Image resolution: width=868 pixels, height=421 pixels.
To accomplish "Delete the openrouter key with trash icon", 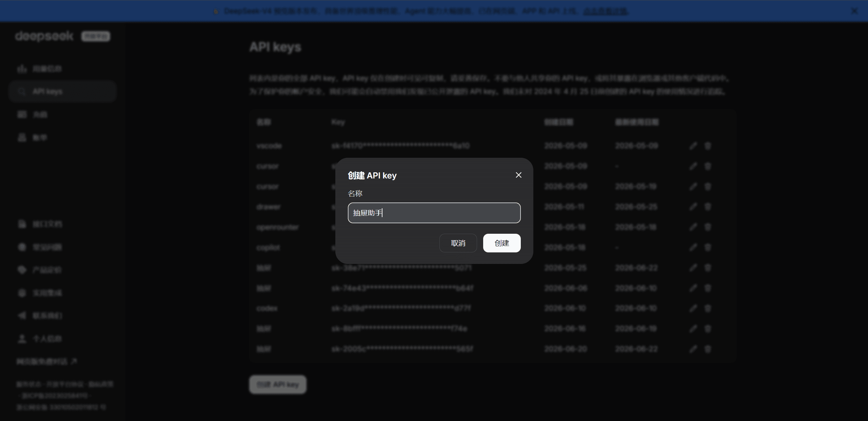I will click(708, 227).
